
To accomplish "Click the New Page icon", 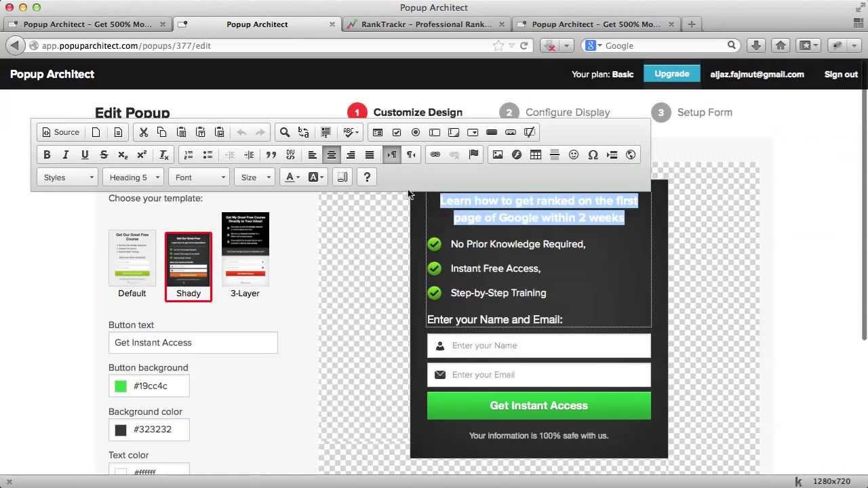I will 96,132.
